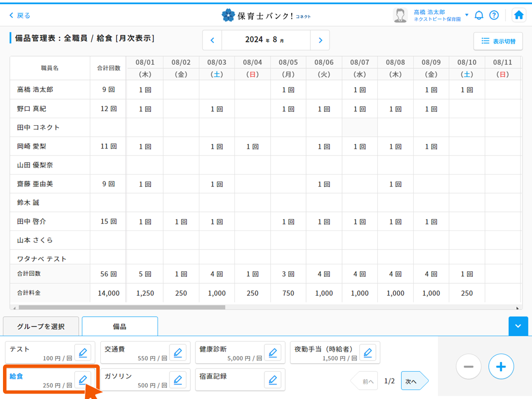Edit the 交通費 item with its pencil icon
The height and width of the screenshot is (399, 532).
coord(178,353)
